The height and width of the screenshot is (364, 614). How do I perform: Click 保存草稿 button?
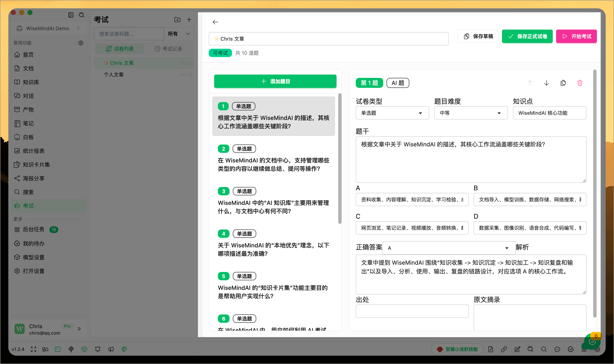click(478, 36)
